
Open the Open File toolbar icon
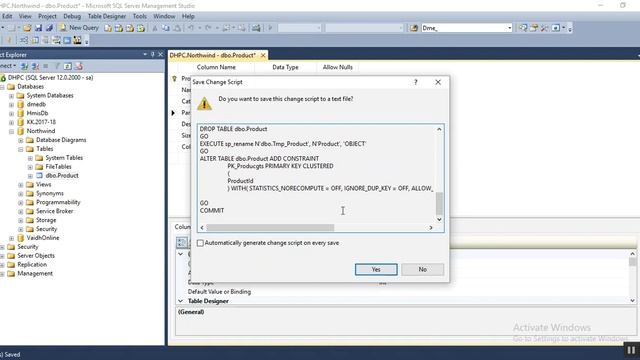coord(27,28)
